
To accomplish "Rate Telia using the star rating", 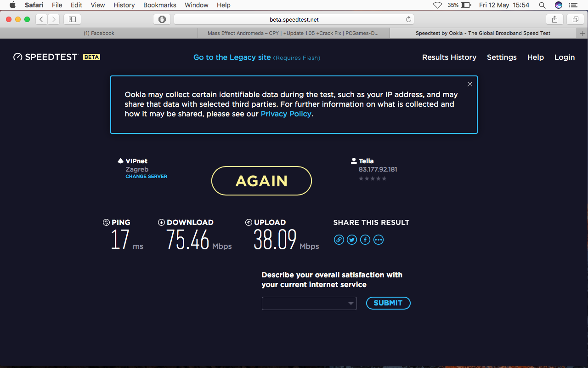I will (373, 178).
